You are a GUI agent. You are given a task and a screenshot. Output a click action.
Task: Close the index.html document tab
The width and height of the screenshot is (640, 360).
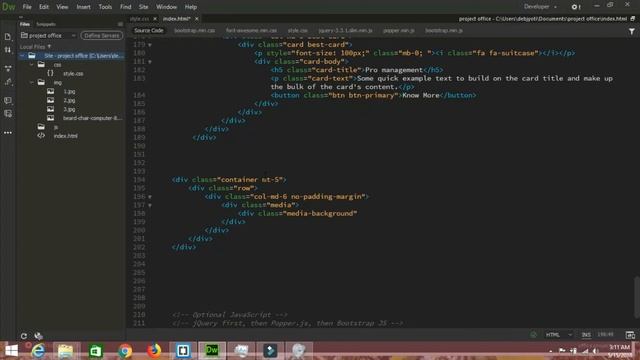(x=196, y=19)
